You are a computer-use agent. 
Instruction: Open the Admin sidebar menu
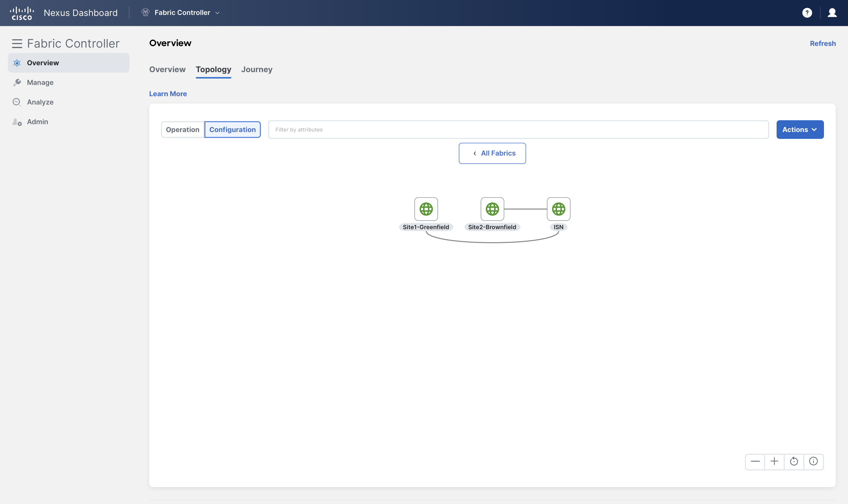tap(69, 122)
